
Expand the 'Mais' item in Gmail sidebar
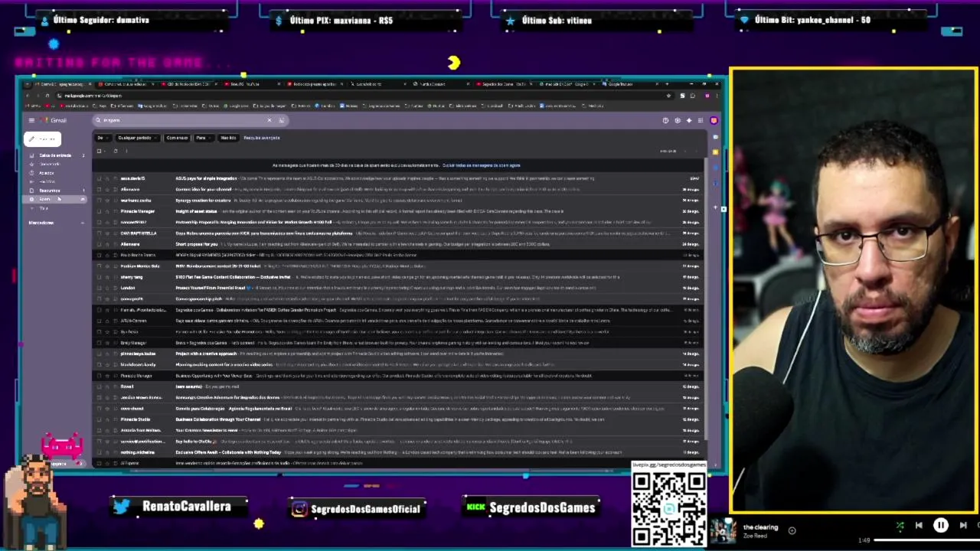pyautogui.click(x=44, y=208)
